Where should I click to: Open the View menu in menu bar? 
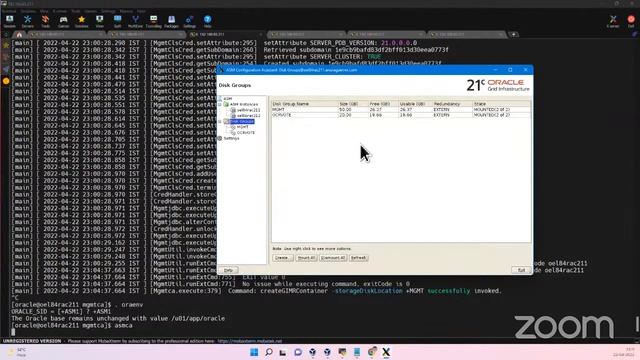[x=44, y=11]
